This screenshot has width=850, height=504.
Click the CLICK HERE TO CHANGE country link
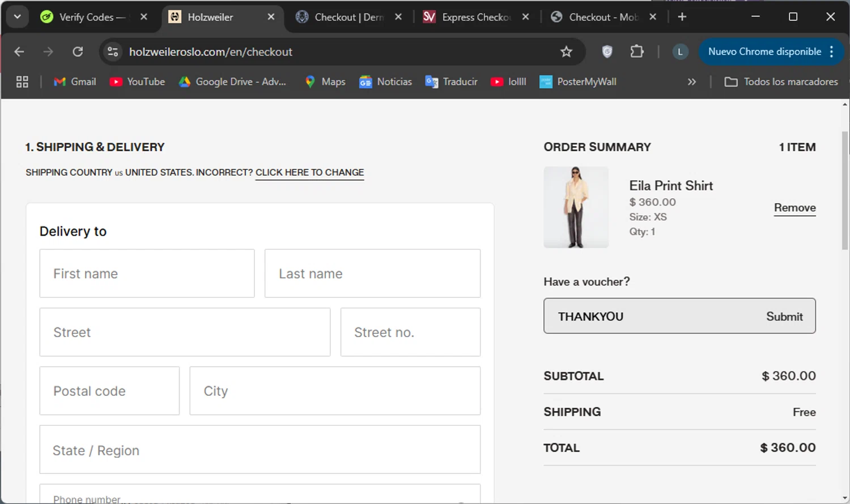point(309,173)
